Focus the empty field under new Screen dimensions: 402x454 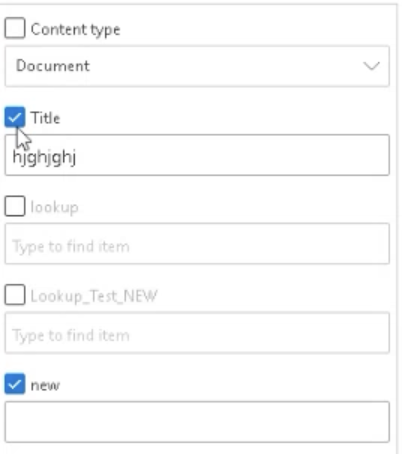click(197, 422)
